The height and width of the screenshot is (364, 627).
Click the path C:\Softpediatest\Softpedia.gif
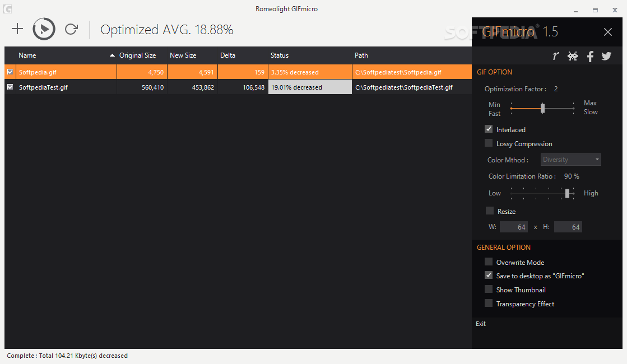pyautogui.click(x=398, y=72)
